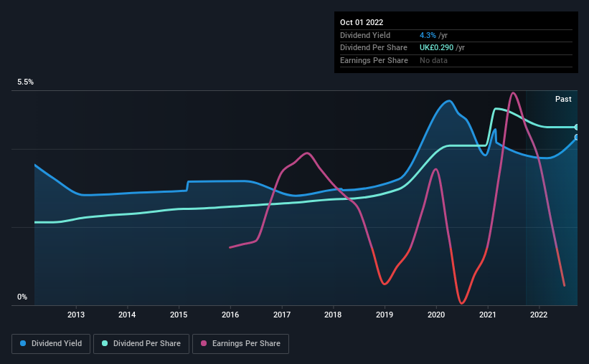Click the teal Dividend Per Share endpoint marker
This screenshot has width=589, height=364.
(x=576, y=128)
